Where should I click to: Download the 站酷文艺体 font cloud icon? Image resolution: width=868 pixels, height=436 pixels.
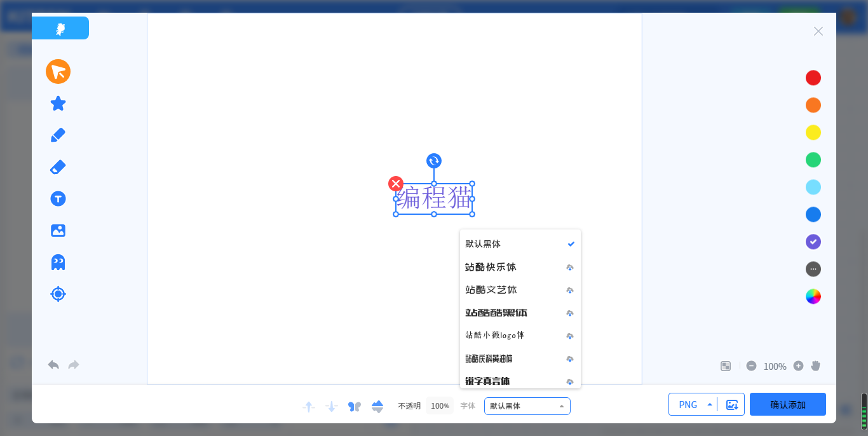(570, 290)
